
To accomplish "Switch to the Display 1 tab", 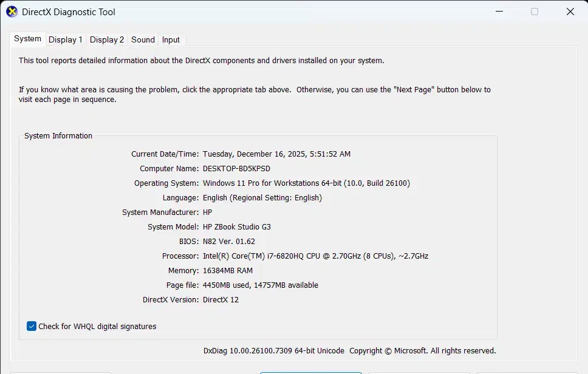I will coord(65,39).
